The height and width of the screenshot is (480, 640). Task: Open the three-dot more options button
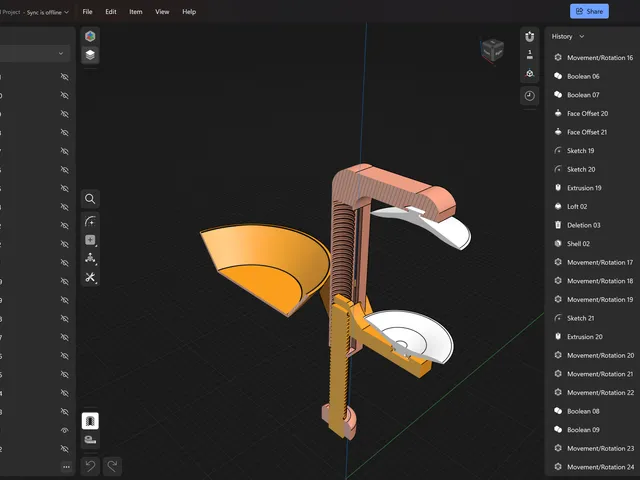coord(67,467)
